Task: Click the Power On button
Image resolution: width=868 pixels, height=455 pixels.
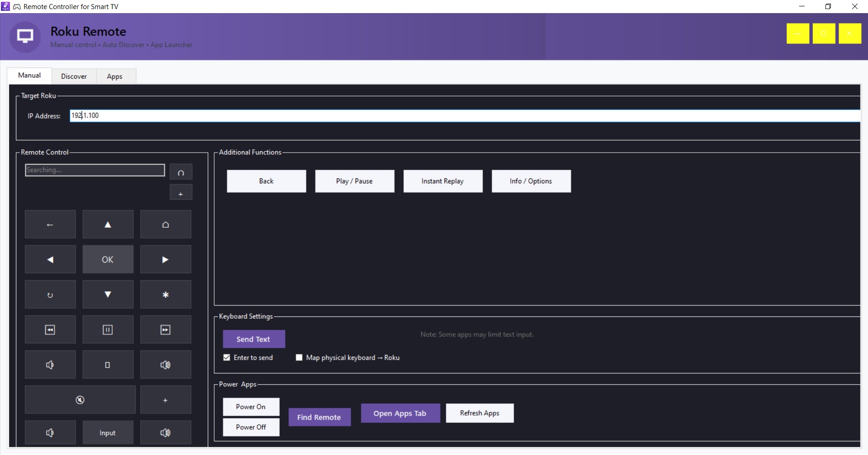Action: (251, 407)
